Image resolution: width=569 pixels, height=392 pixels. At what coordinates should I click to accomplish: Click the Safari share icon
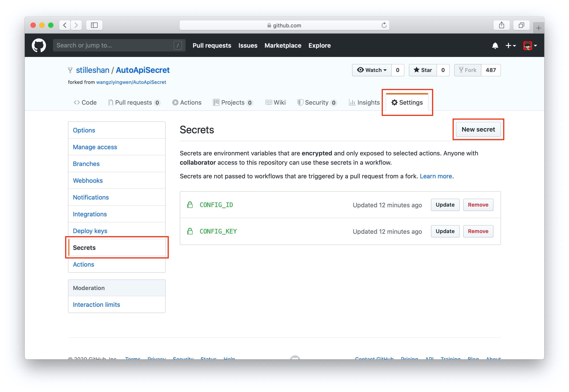pyautogui.click(x=501, y=25)
